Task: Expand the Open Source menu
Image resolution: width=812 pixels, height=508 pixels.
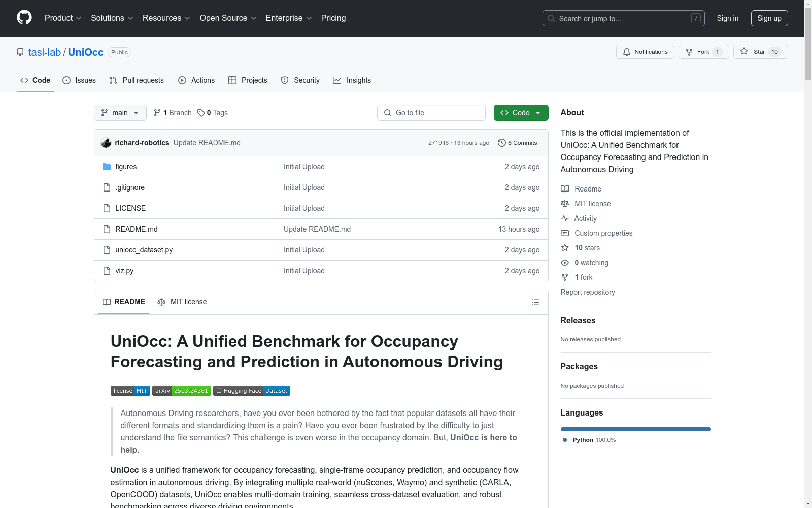Action: point(228,18)
